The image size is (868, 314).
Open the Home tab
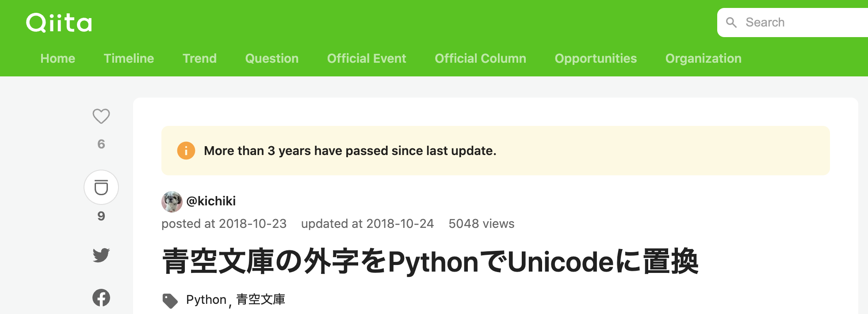(58, 58)
